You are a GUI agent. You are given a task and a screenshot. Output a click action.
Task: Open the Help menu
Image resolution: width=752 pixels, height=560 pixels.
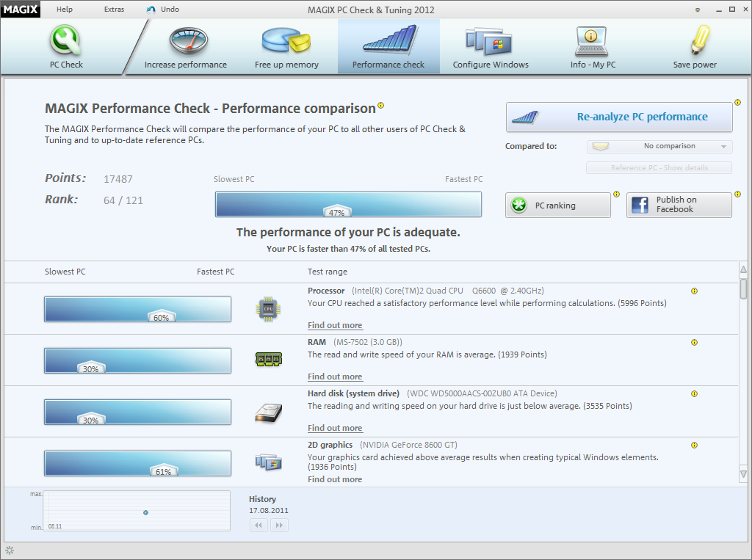click(x=65, y=9)
